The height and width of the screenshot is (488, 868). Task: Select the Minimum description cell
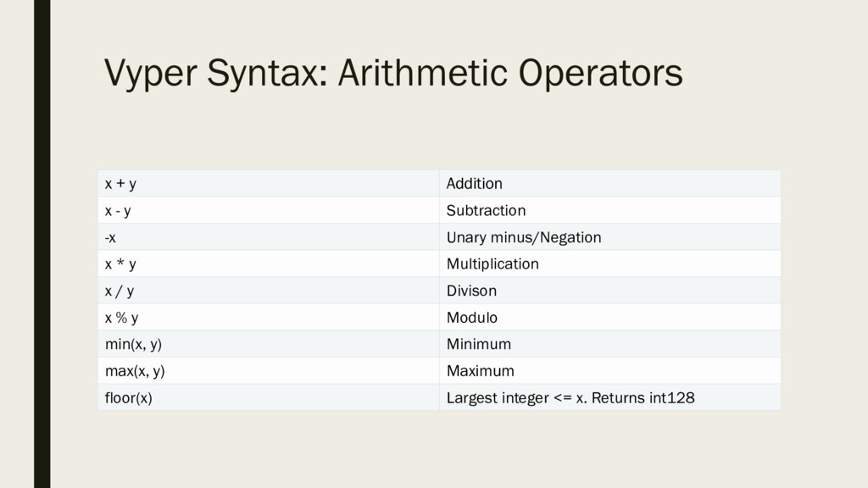point(610,344)
